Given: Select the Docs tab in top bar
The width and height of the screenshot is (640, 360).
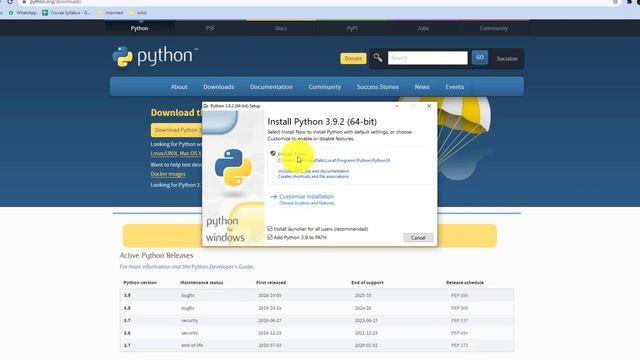Looking at the screenshot, I should click(x=281, y=28).
